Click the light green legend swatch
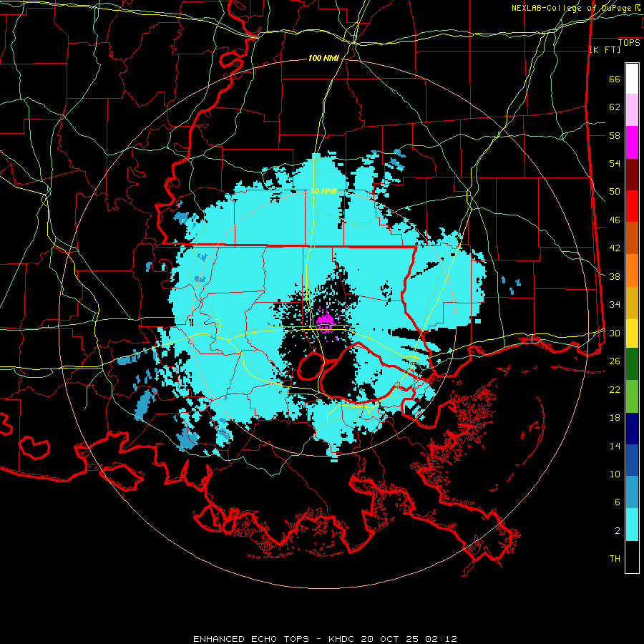Image resolution: width=644 pixels, height=644 pixels. (632, 396)
